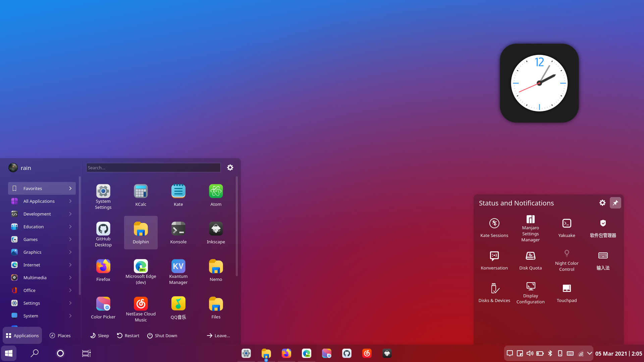This screenshot has height=362, width=644.
Task: Open Kvantum Manager
Action: pos(178,270)
